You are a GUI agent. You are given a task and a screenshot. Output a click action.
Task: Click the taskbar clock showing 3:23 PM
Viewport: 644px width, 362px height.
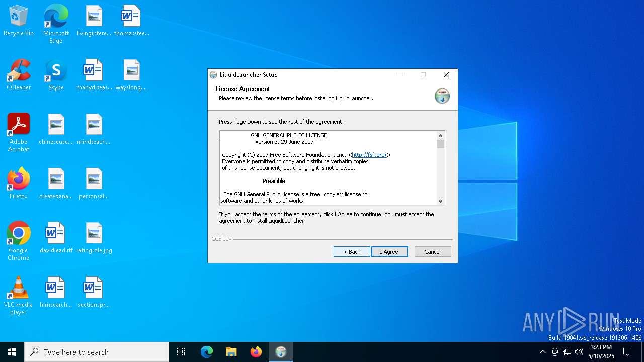[x=601, y=352]
